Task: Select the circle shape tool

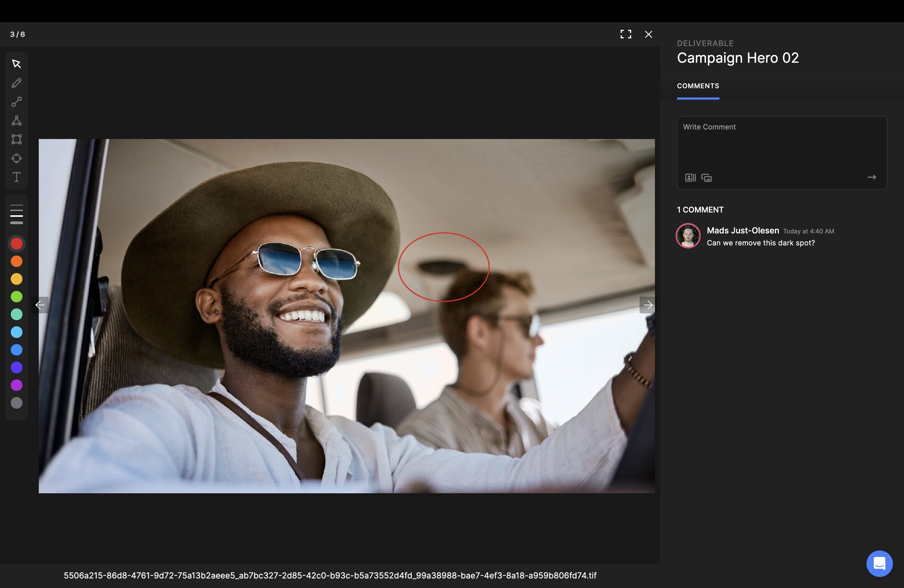Action: [x=16, y=158]
